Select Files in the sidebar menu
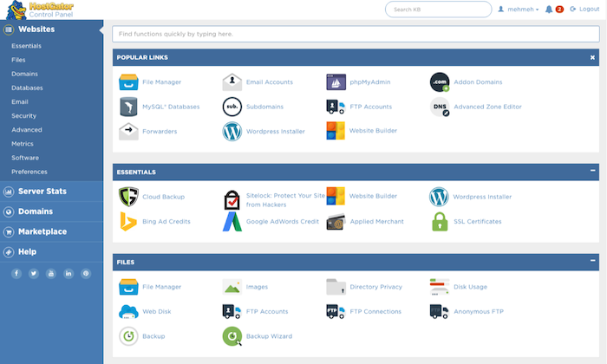Screen dimensions: 607x364 tap(18, 60)
